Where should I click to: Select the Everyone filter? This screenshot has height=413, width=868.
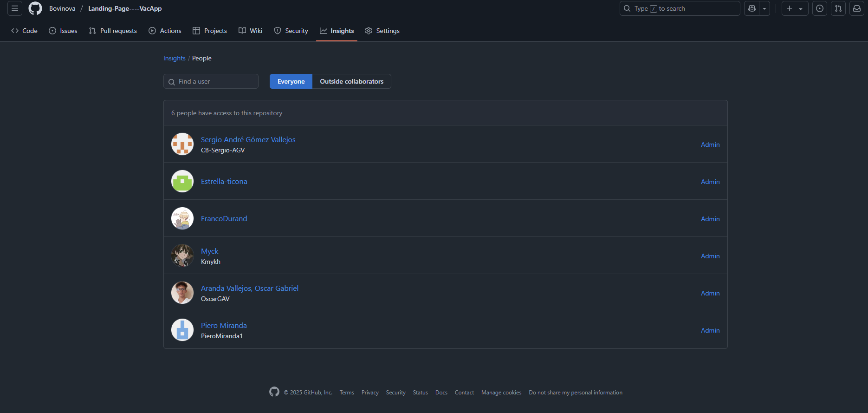click(x=291, y=81)
